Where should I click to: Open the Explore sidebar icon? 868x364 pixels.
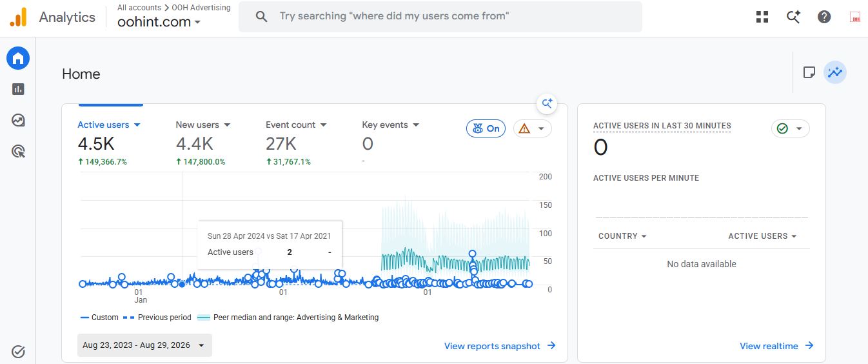coord(18,120)
